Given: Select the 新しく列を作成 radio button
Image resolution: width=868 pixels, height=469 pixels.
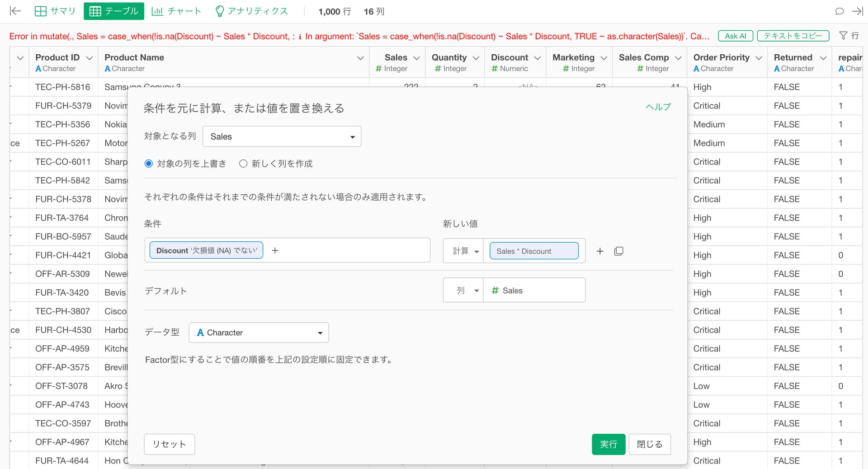Looking at the screenshot, I should tap(243, 164).
